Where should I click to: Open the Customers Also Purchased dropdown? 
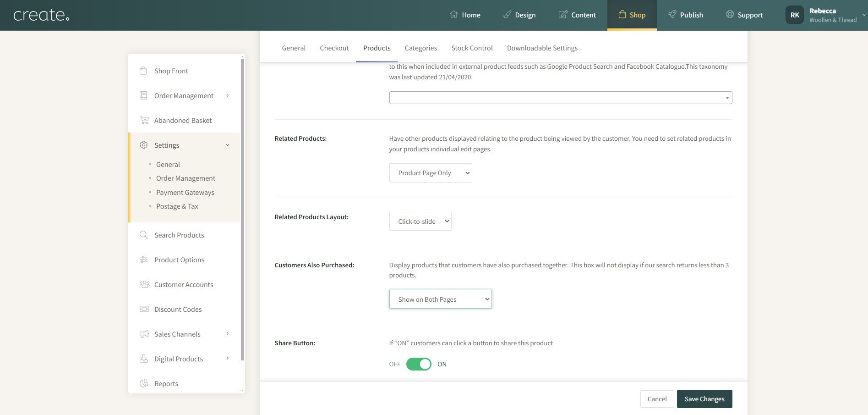[440, 299]
